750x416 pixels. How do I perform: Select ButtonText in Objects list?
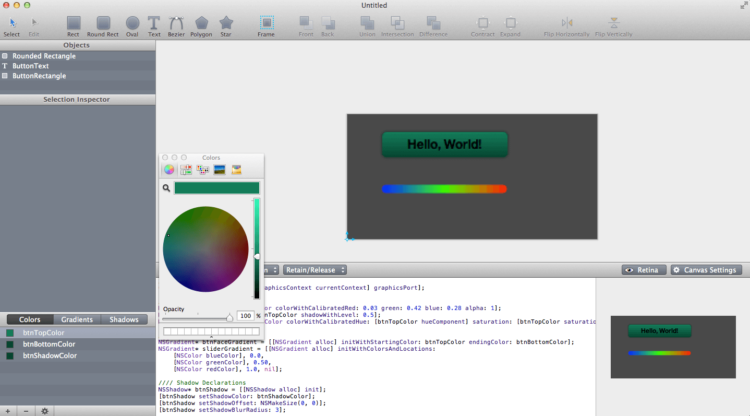[77, 66]
